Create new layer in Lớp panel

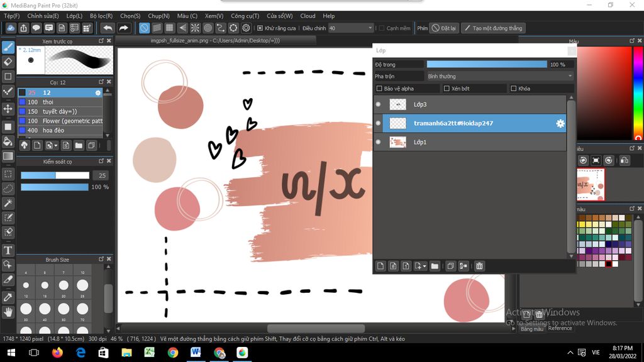(x=380, y=266)
